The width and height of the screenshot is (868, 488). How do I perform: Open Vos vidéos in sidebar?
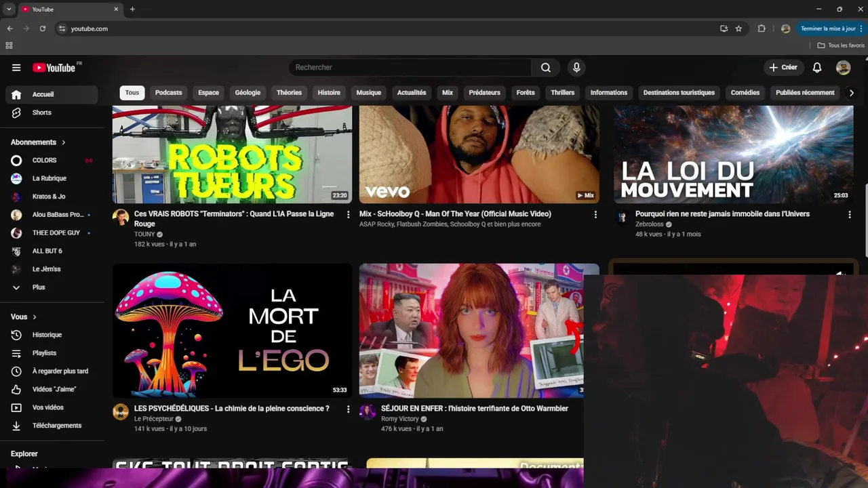(51, 407)
